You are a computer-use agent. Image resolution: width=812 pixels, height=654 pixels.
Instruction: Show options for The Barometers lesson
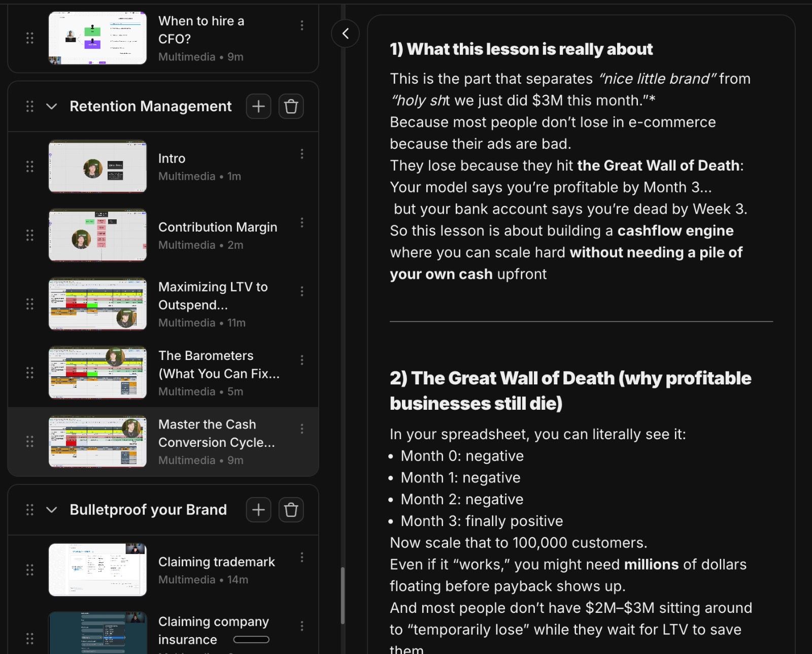pyautogui.click(x=302, y=360)
